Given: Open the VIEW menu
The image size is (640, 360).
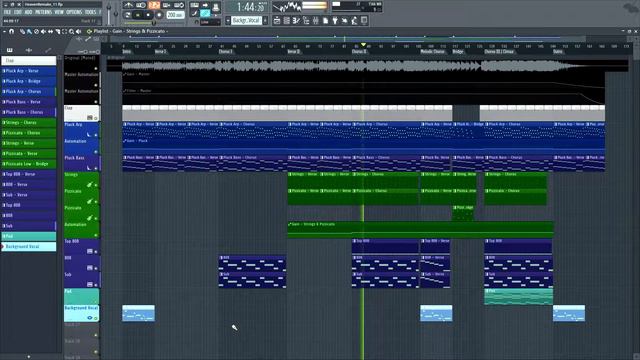Looking at the screenshot, I should point(59,12).
